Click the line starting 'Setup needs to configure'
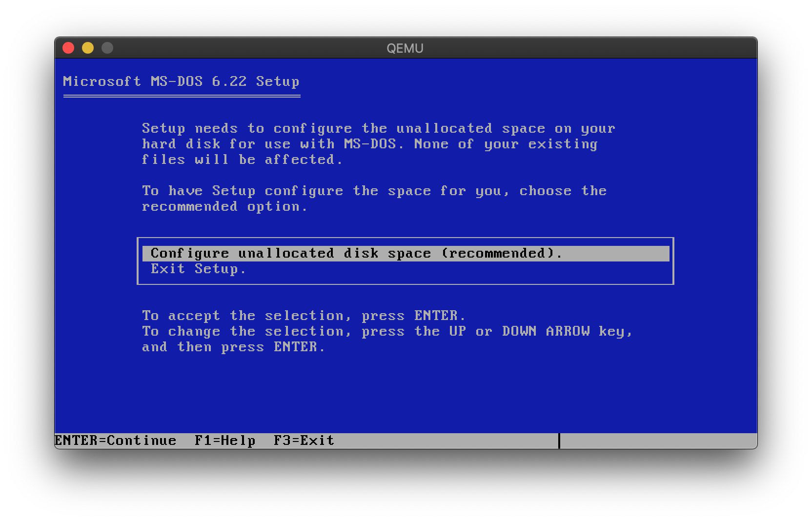Screen dimensions: 812x521 pyautogui.click(x=379, y=128)
